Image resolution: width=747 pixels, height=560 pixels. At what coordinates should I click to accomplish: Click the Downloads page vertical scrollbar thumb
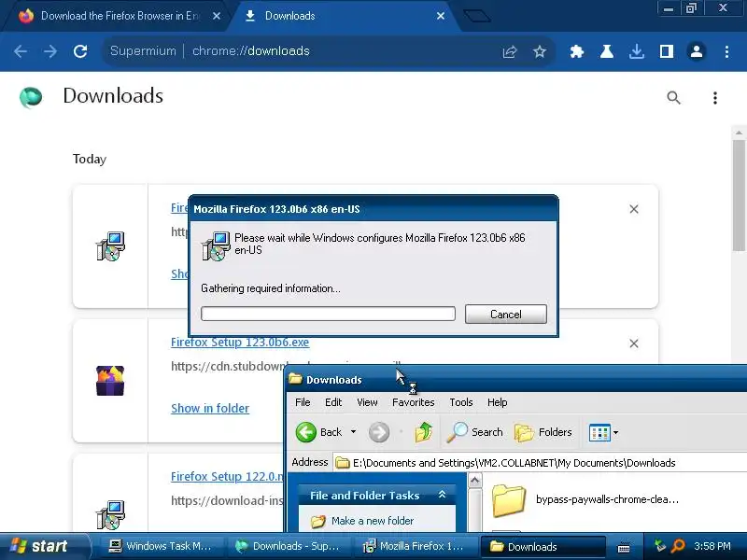(x=739, y=195)
